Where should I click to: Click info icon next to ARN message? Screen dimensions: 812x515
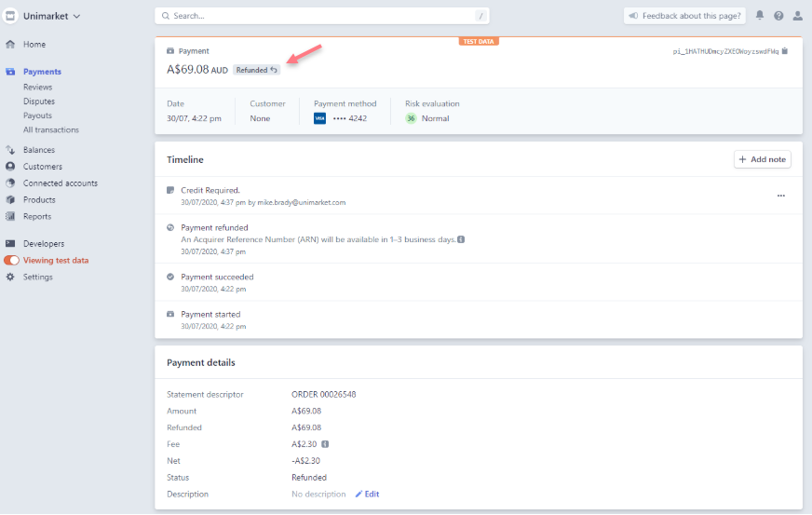point(461,239)
